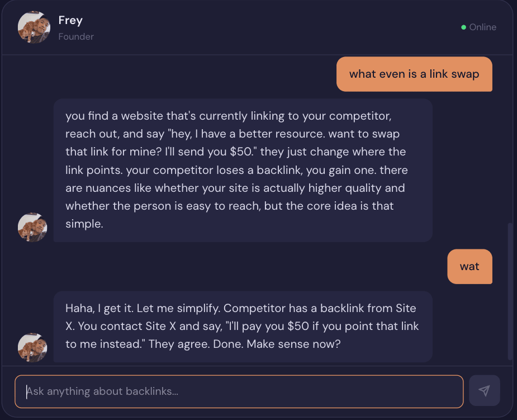517x420 pixels.
Task: Select the orange "wat" message bubble
Action: 469,266
